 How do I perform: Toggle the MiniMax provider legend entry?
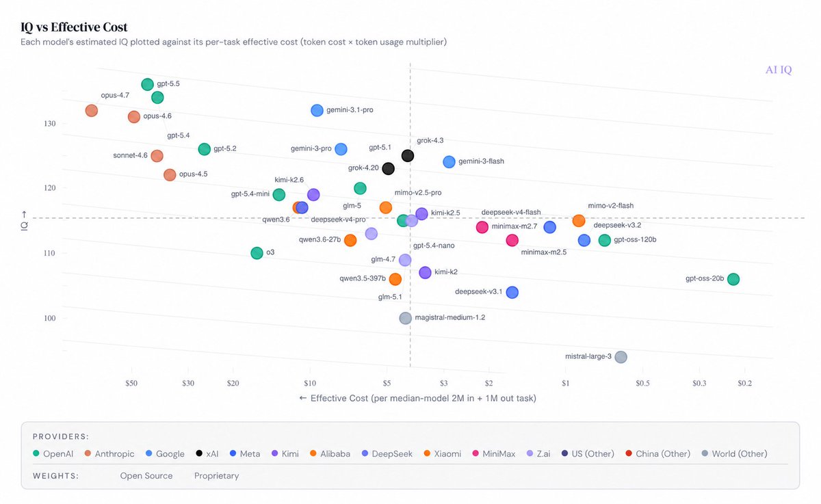coord(494,454)
